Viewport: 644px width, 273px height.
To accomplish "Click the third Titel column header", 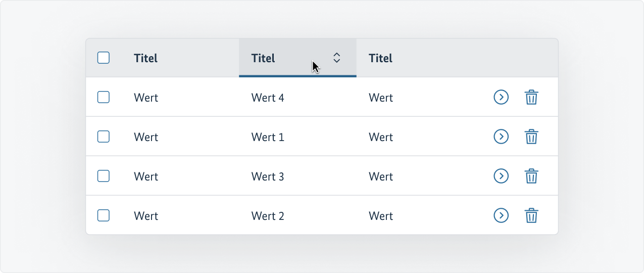I will [x=381, y=58].
